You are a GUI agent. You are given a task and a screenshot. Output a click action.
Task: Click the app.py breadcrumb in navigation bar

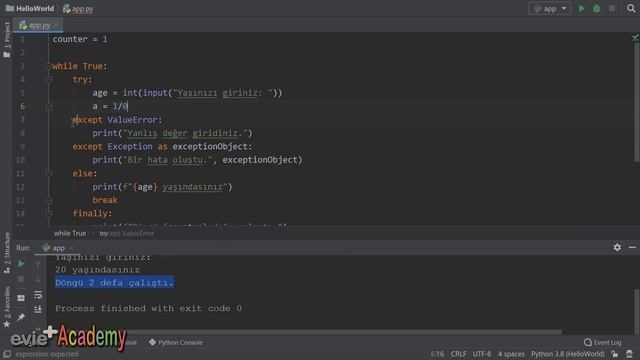click(x=78, y=9)
